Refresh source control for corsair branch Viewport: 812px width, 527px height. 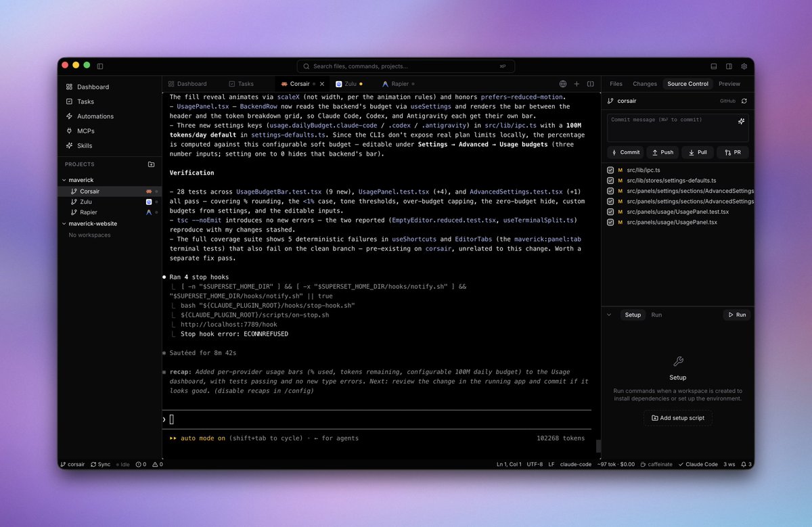point(744,101)
